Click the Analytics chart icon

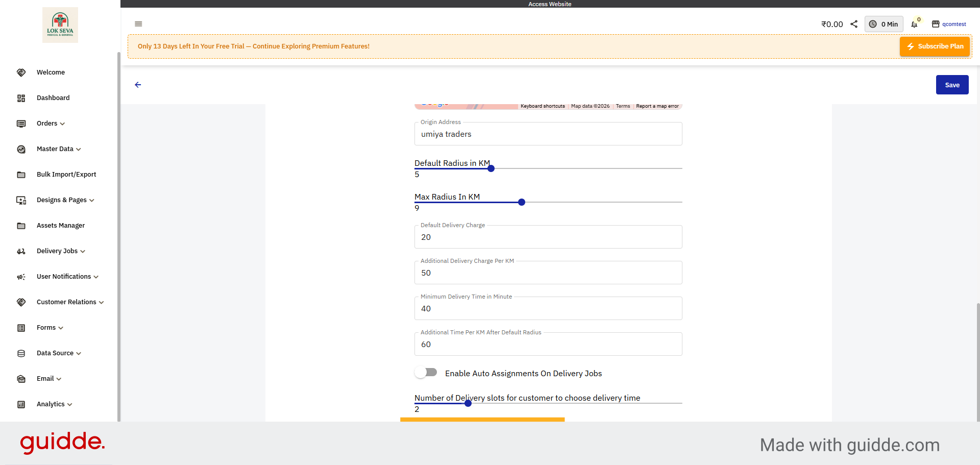tap(21, 404)
